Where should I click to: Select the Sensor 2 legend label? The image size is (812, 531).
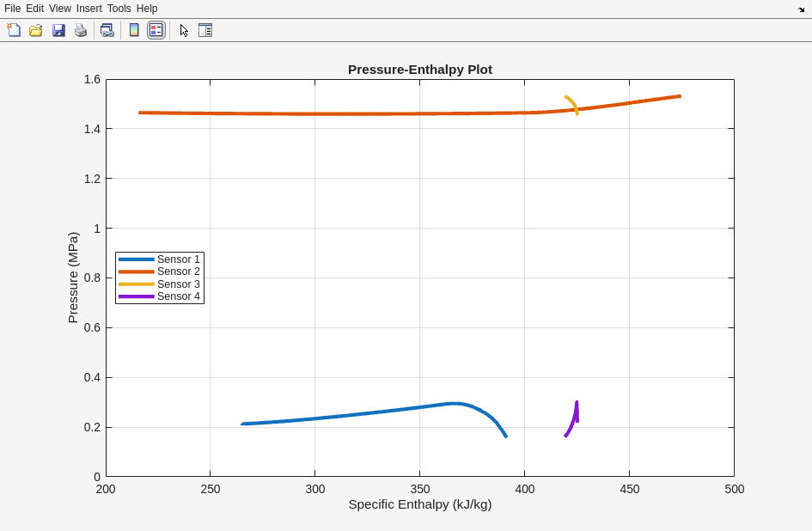coord(179,272)
